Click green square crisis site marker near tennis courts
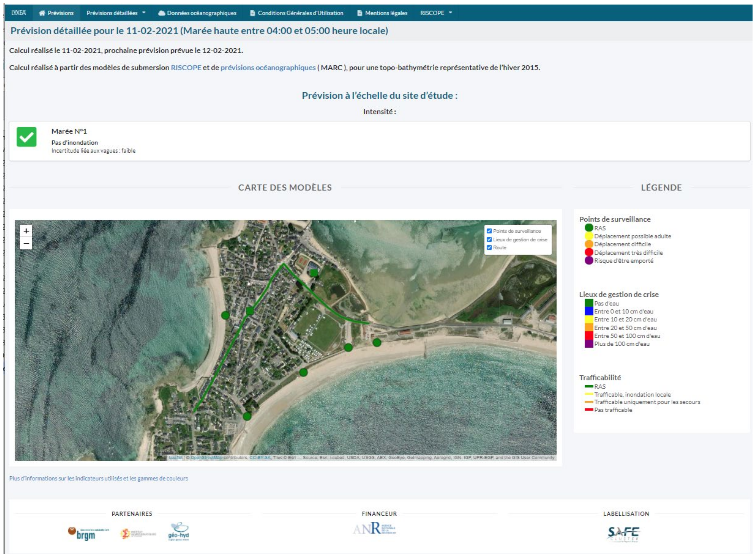The width and height of the screenshot is (756, 557). click(314, 272)
